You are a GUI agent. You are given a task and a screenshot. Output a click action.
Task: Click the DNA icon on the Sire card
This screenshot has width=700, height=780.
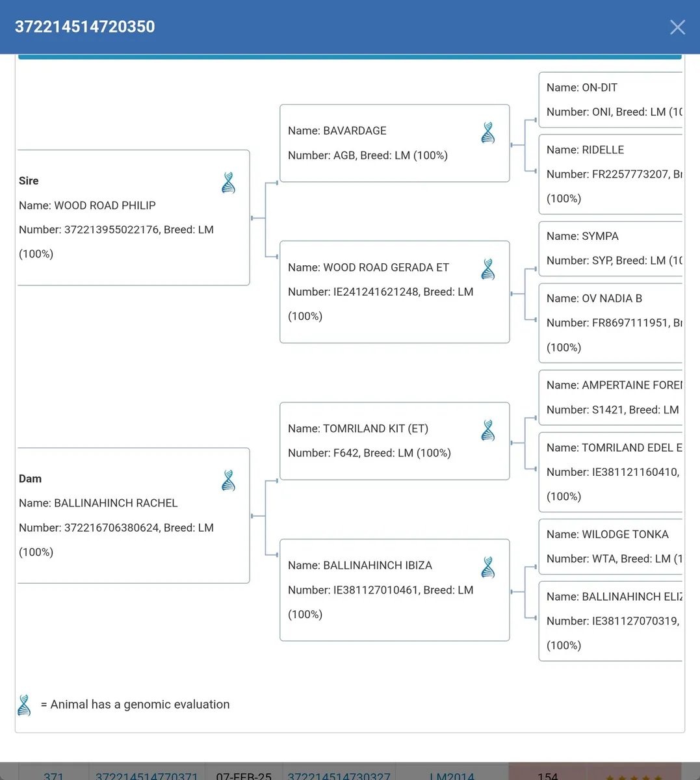[228, 183]
